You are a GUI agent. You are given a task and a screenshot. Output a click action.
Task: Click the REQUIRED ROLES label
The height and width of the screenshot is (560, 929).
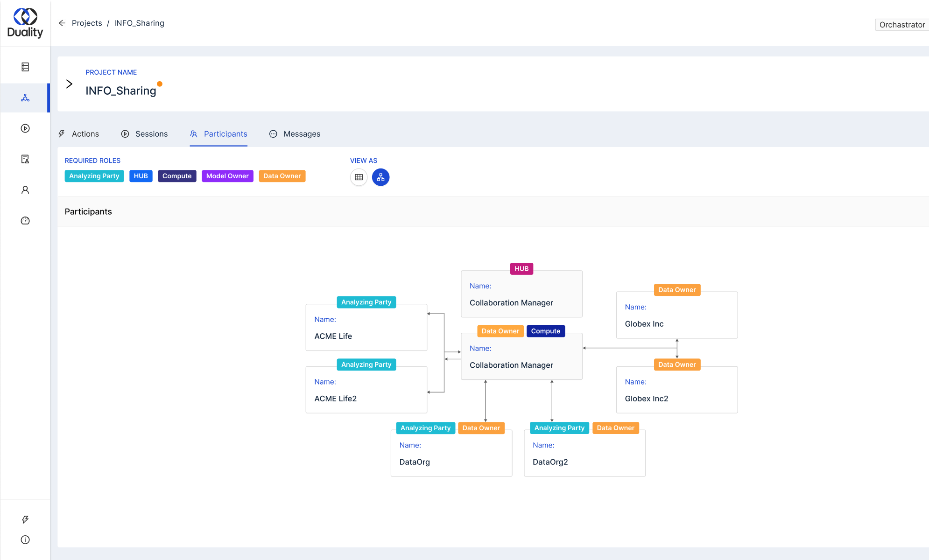[x=92, y=161]
